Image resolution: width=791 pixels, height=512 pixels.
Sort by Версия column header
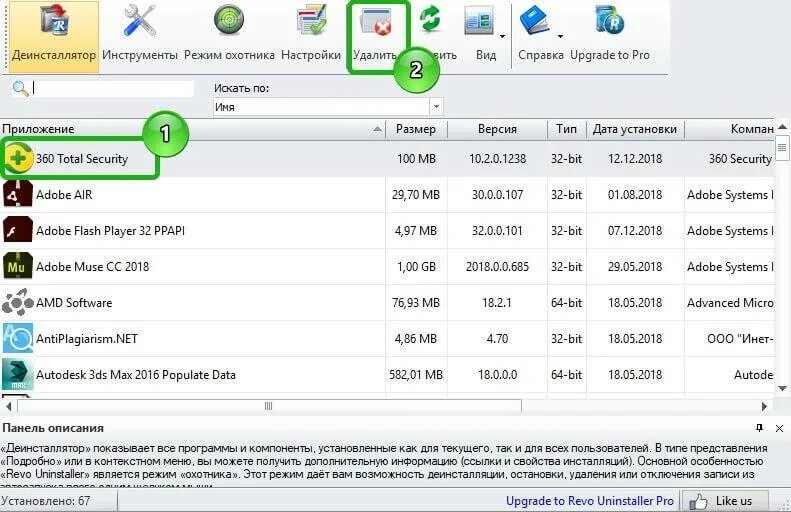click(497, 129)
